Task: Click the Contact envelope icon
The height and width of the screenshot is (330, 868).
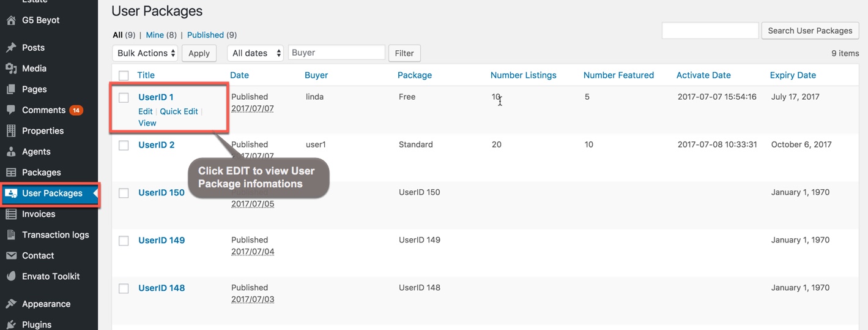Action: pyautogui.click(x=10, y=256)
